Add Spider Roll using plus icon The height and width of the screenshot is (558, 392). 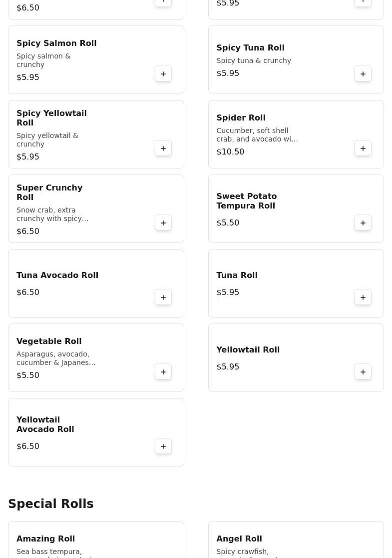pyautogui.click(x=363, y=148)
